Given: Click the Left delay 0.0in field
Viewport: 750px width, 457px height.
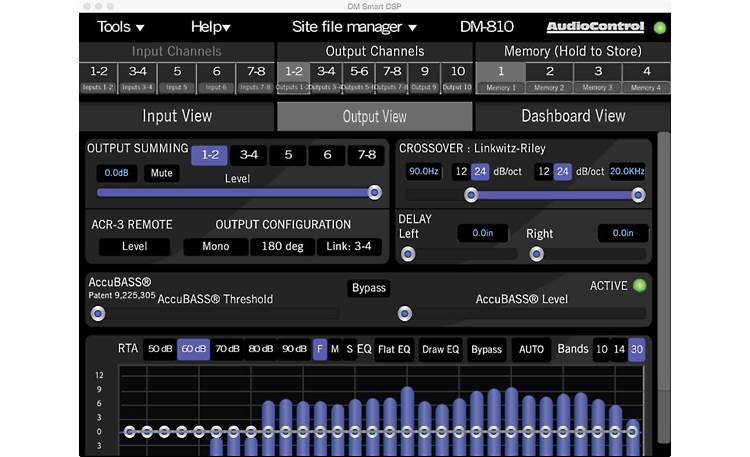Looking at the screenshot, I should (483, 233).
